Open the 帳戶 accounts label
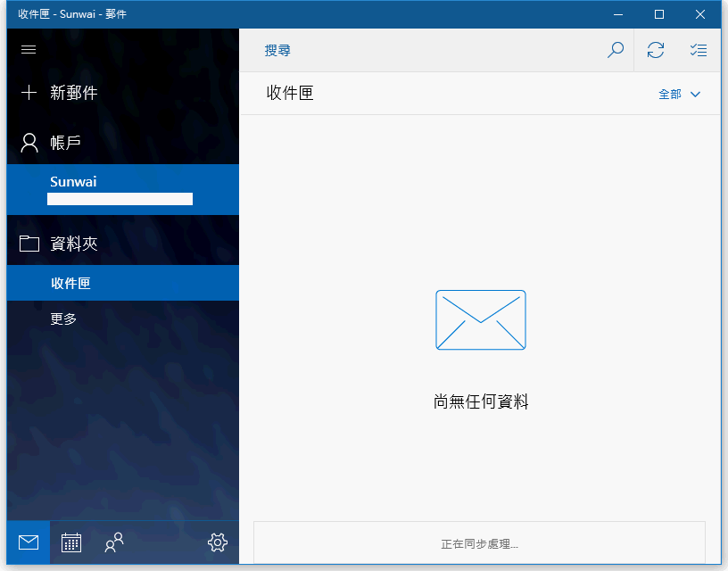Viewport: 728px width, 571px height. (65, 143)
